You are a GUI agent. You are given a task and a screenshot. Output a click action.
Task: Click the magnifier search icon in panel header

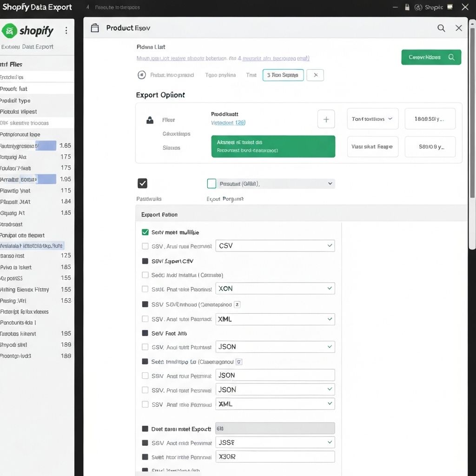441,28
